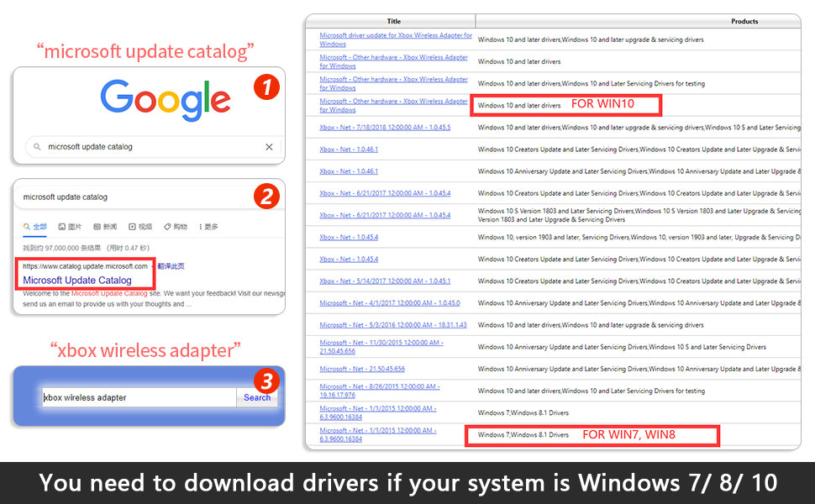Sort by the Title column header

pyautogui.click(x=393, y=21)
